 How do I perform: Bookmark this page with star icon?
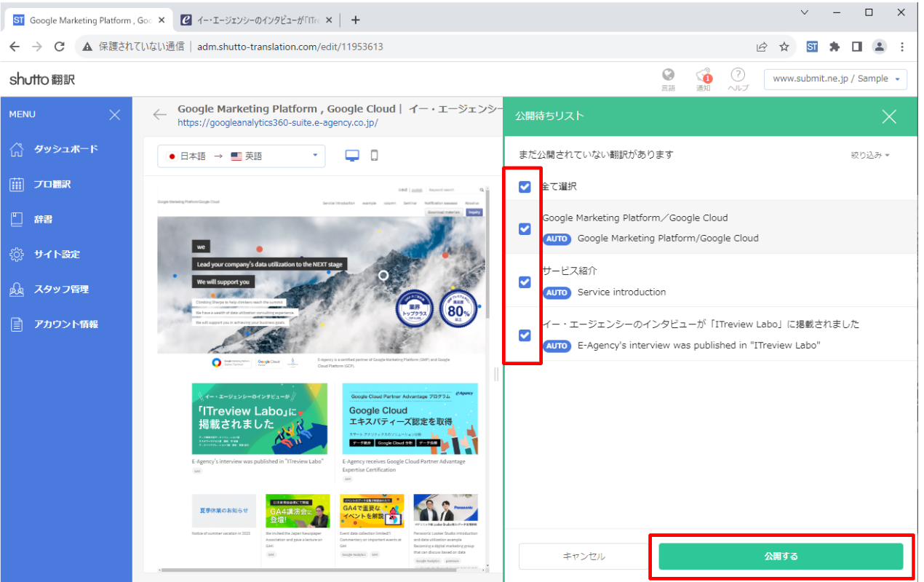pos(784,47)
